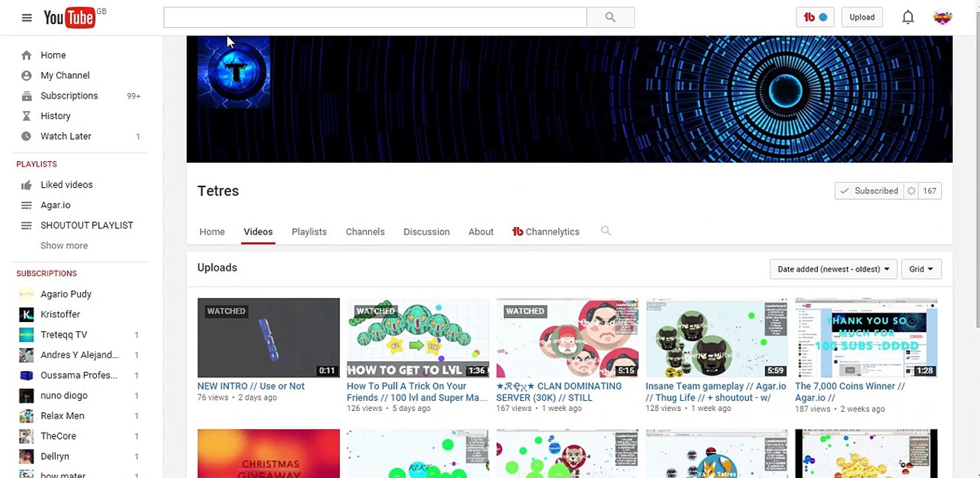Click the Liked videos thumbs-up icon
This screenshot has height=478, width=980.
tap(27, 185)
